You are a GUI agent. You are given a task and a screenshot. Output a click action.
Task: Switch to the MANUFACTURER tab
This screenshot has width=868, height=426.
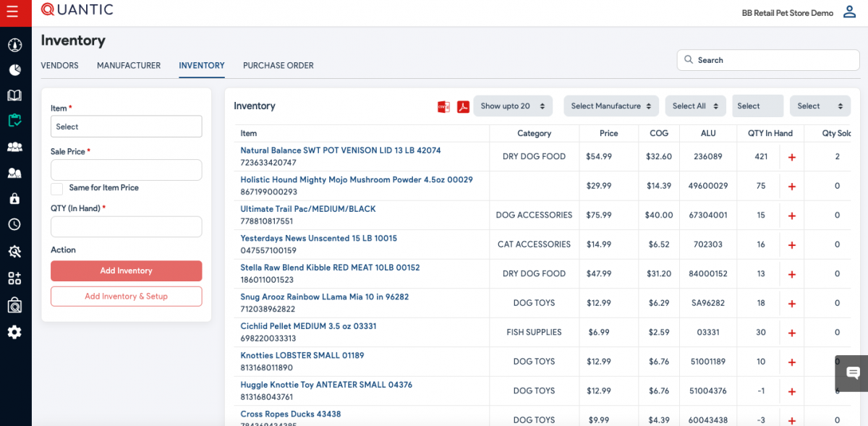pyautogui.click(x=129, y=65)
